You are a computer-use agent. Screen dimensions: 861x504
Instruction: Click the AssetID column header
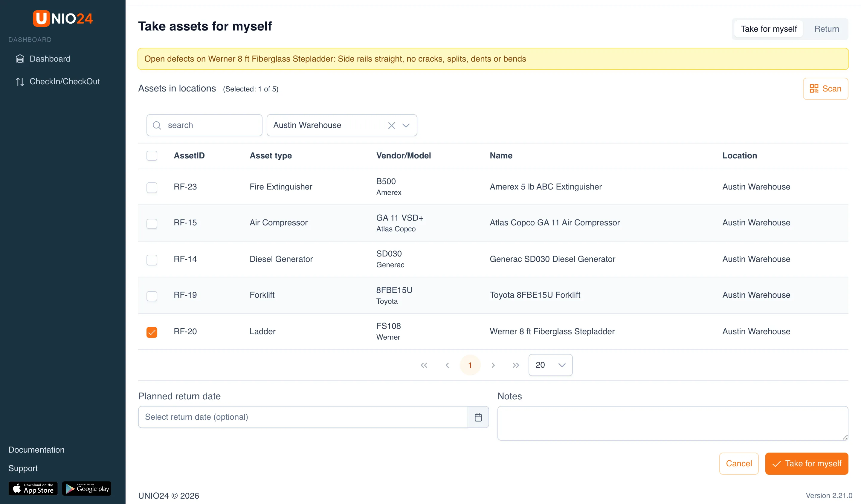tap(189, 156)
